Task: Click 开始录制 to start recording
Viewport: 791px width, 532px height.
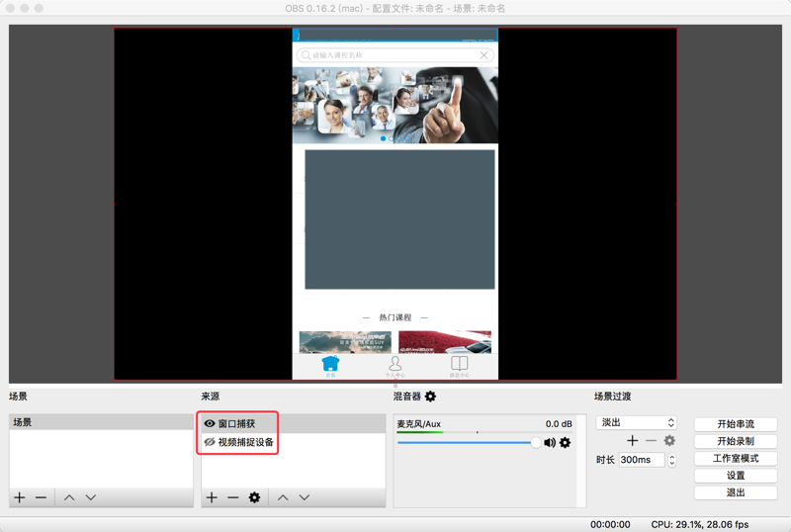Action: coord(736,441)
